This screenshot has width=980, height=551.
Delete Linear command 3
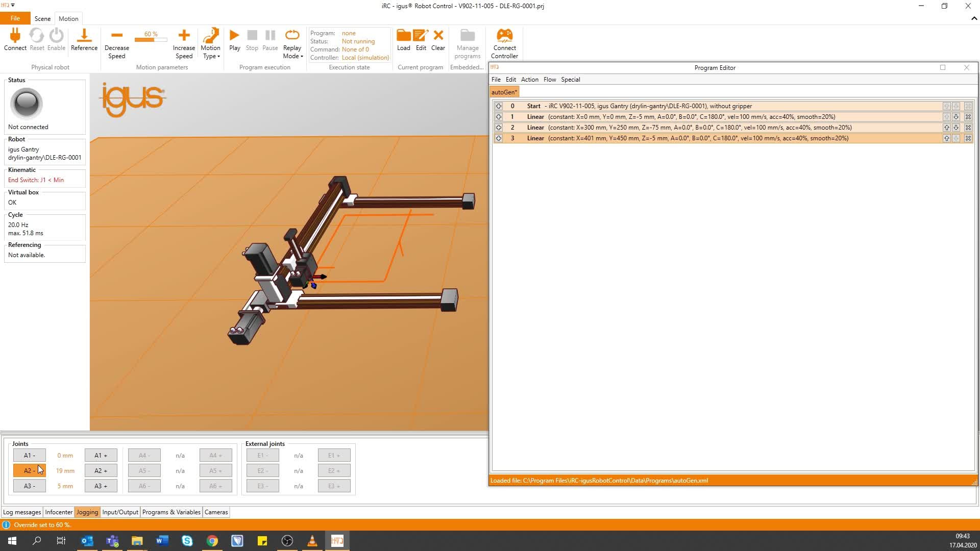pos(968,138)
